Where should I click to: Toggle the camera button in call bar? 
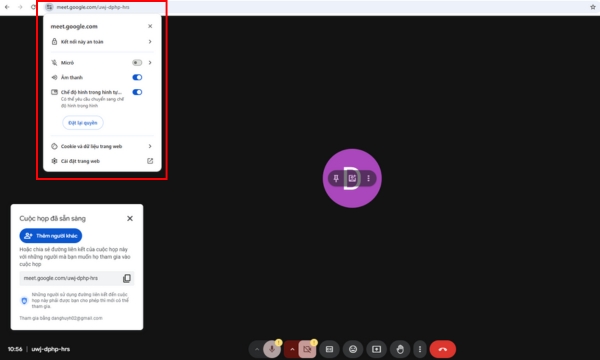307,349
